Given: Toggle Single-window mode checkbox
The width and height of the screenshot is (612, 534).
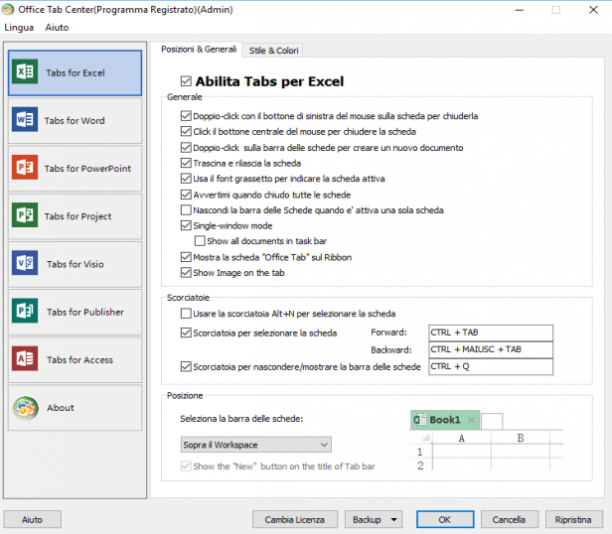Looking at the screenshot, I should click(186, 225).
